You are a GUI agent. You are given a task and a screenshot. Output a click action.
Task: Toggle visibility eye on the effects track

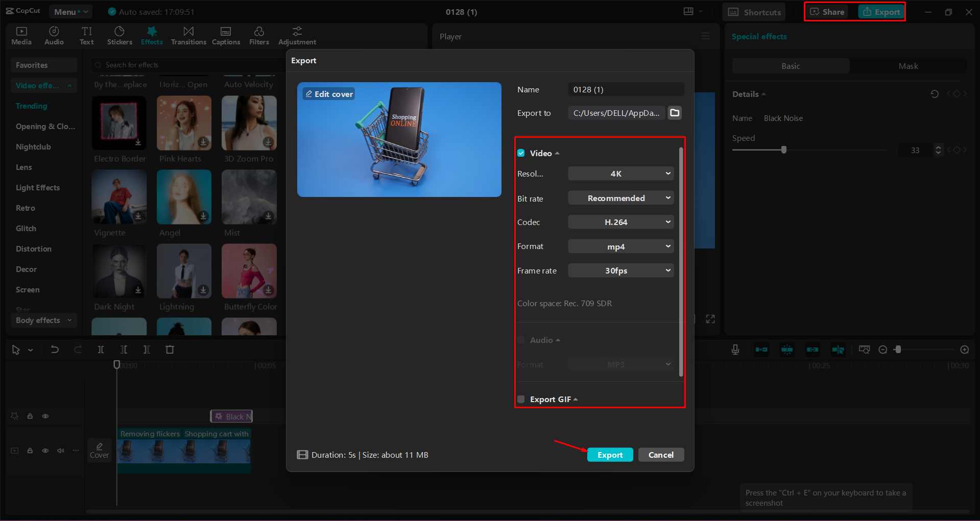pyautogui.click(x=45, y=416)
